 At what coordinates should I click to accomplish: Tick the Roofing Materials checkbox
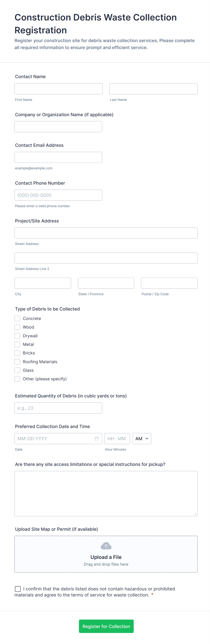point(17,362)
